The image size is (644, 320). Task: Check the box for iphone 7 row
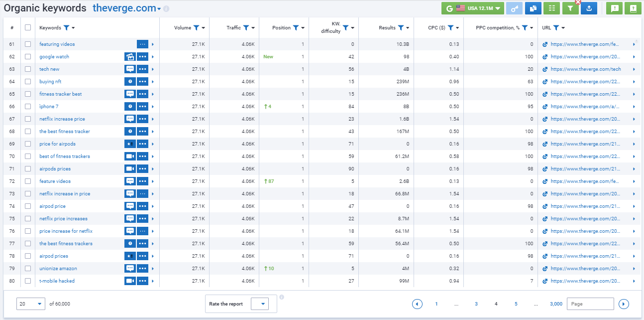[28, 107]
